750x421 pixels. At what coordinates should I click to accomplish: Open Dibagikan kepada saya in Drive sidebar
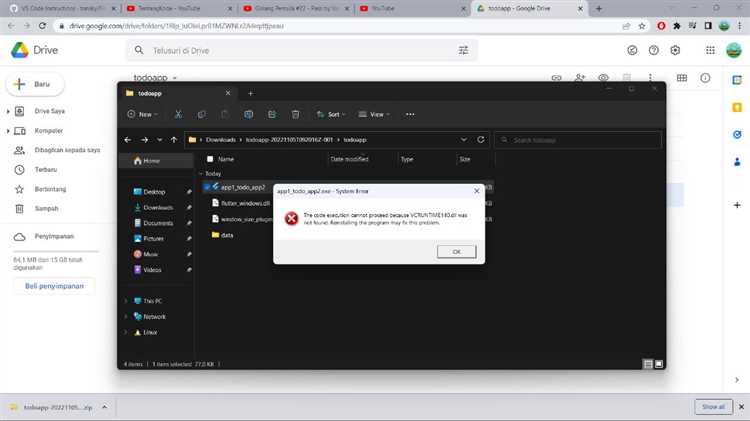pos(67,150)
